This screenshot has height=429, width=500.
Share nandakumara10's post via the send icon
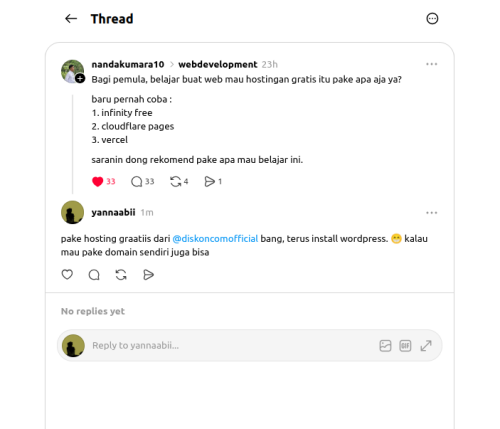click(213, 182)
